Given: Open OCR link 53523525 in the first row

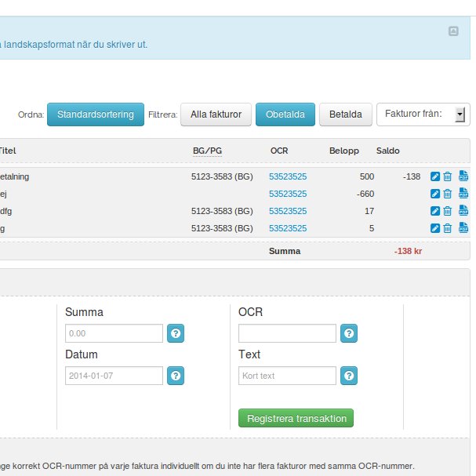Looking at the screenshot, I should [287, 176].
